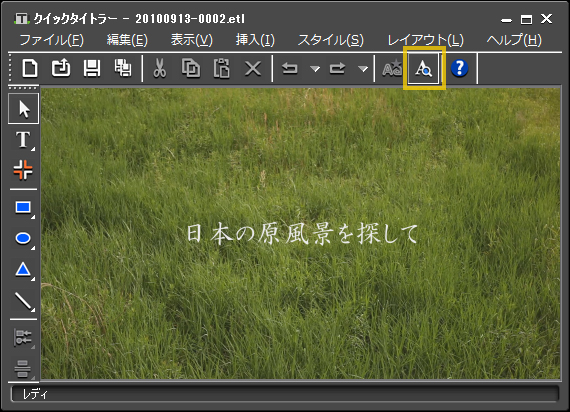This screenshot has width=570, height=412.
Task: Click the Open file icon
Action: pos(61,68)
